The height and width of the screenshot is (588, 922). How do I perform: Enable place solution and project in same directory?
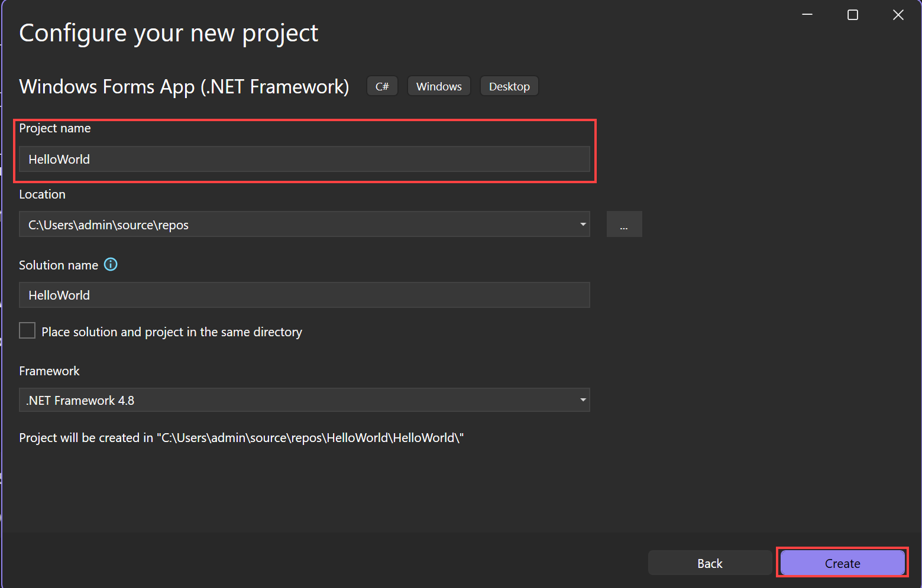pos(27,330)
